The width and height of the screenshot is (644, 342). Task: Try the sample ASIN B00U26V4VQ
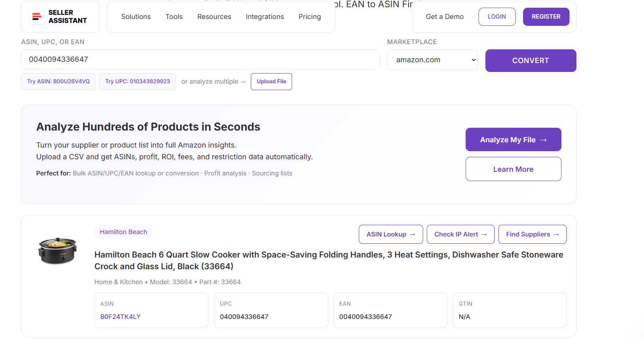point(58,82)
